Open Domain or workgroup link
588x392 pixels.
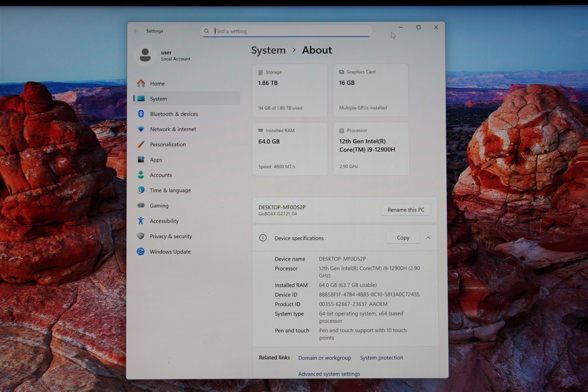(x=325, y=357)
